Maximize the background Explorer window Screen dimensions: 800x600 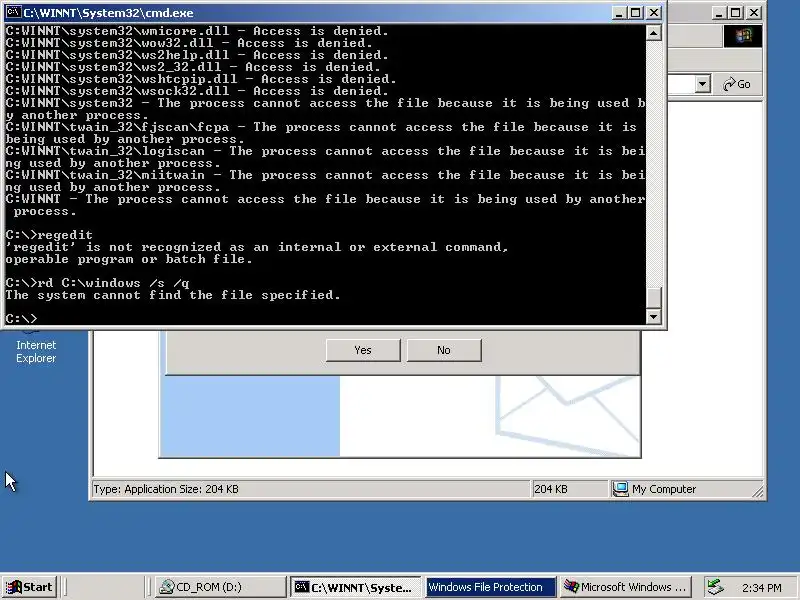[736, 12]
